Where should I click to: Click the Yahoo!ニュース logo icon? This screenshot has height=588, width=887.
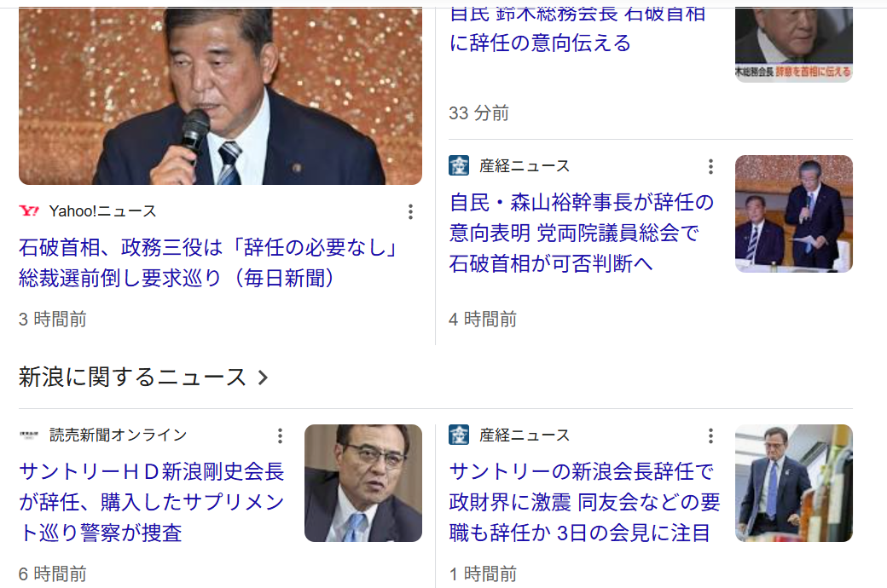click(x=29, y=210)
